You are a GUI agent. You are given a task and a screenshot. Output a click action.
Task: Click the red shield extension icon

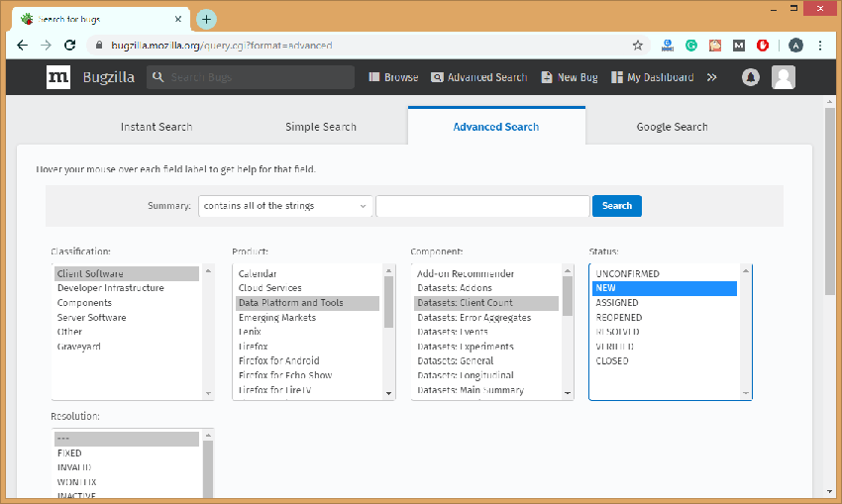(763, 46)
